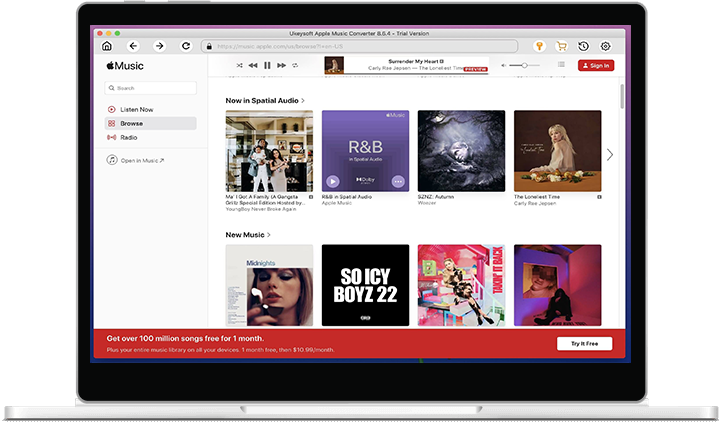This screenshot has height=423, width=722.
Task: Click Carly Rae Jepsen artist link under album
Action: click(x=535, y=203)
